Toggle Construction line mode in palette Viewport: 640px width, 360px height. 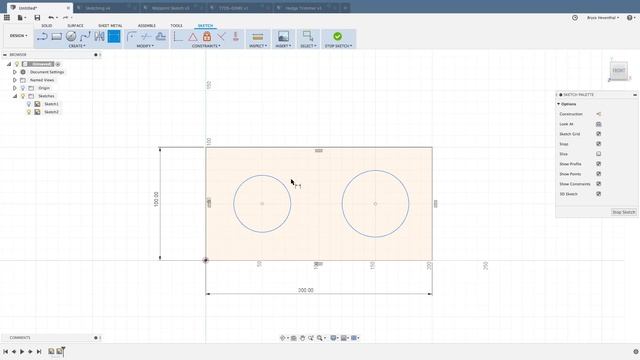(598, 114)
